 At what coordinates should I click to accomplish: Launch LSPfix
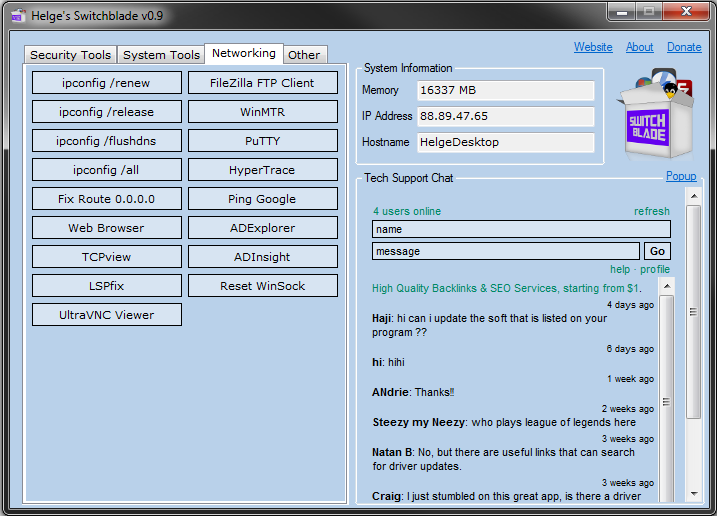107,285
